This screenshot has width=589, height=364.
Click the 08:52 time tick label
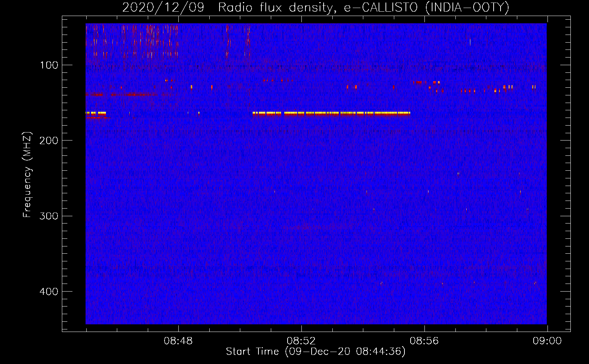301,341
